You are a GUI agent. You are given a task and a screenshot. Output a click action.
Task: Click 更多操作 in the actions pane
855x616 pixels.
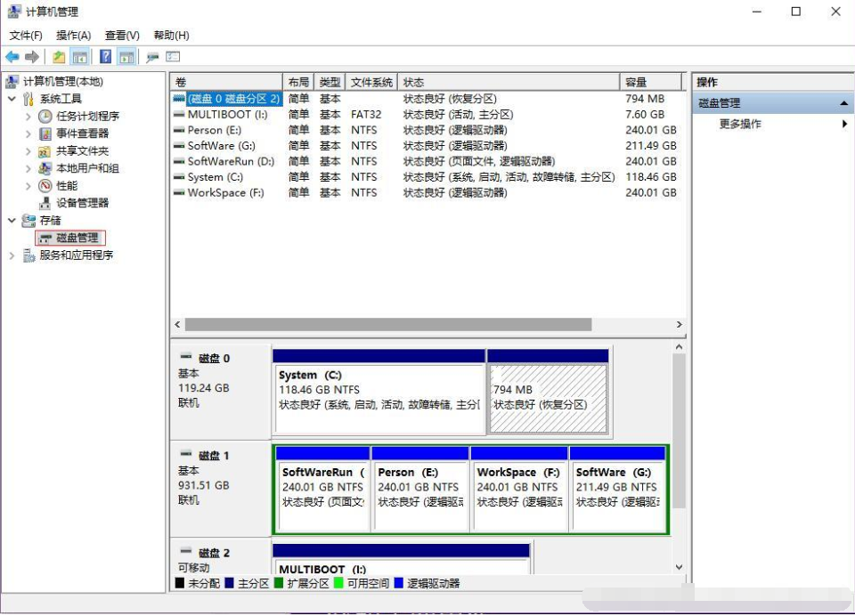[740, 125]
